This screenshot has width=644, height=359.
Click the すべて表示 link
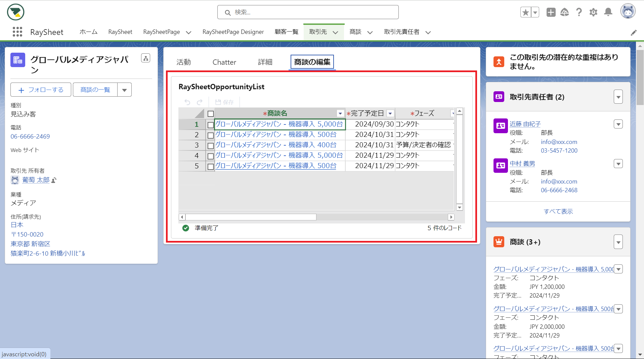point(558,211)
